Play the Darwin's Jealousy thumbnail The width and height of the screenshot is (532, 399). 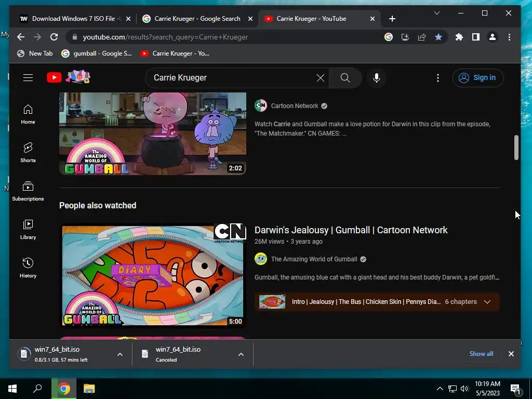click(x=153, y=275)
